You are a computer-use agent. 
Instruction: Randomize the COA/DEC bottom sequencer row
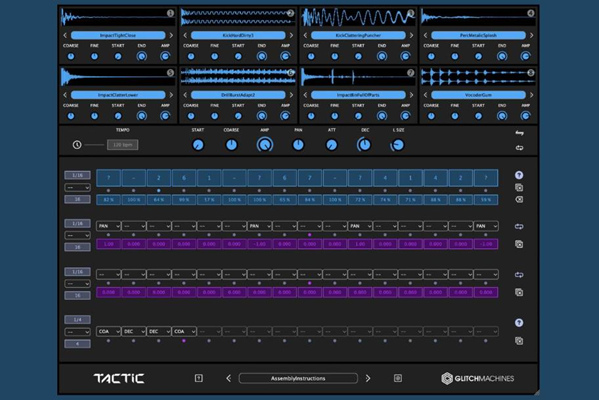(519, 323)
